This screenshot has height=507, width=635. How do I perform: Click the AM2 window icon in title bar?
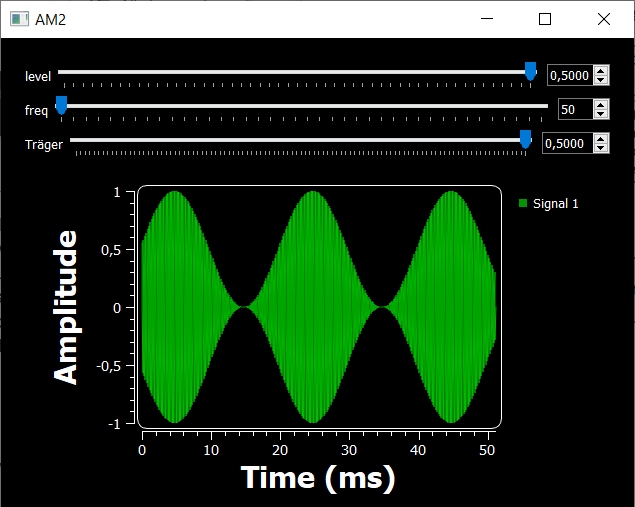coord(18,19)
